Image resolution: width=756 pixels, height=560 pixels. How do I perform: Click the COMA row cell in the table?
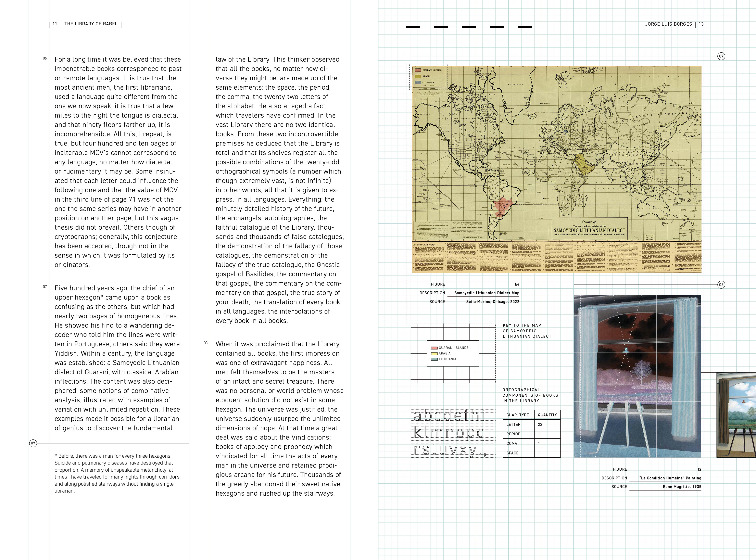(518, 443)
